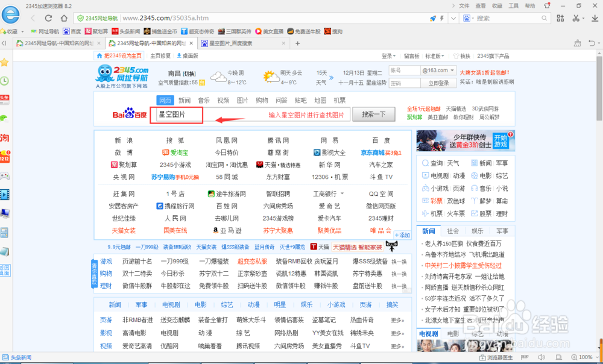Expand the 登录 dropdown
Screen dimensions: 603x364
click(388, 55)
